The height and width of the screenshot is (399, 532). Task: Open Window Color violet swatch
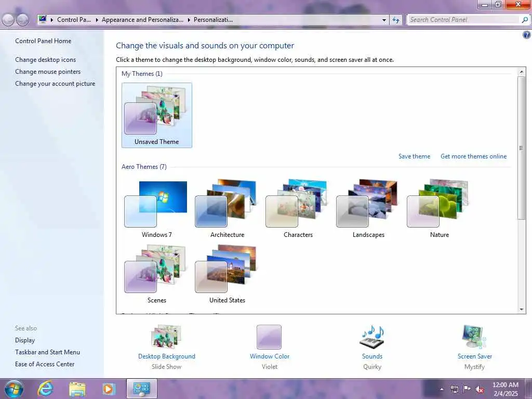tap(269, 337)
